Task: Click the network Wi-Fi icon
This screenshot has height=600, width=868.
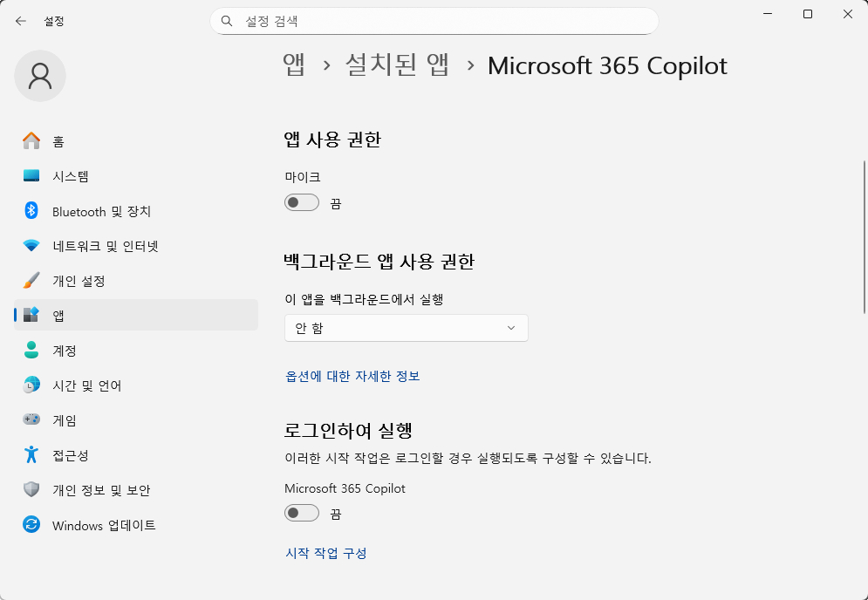Action: [31, 245]
